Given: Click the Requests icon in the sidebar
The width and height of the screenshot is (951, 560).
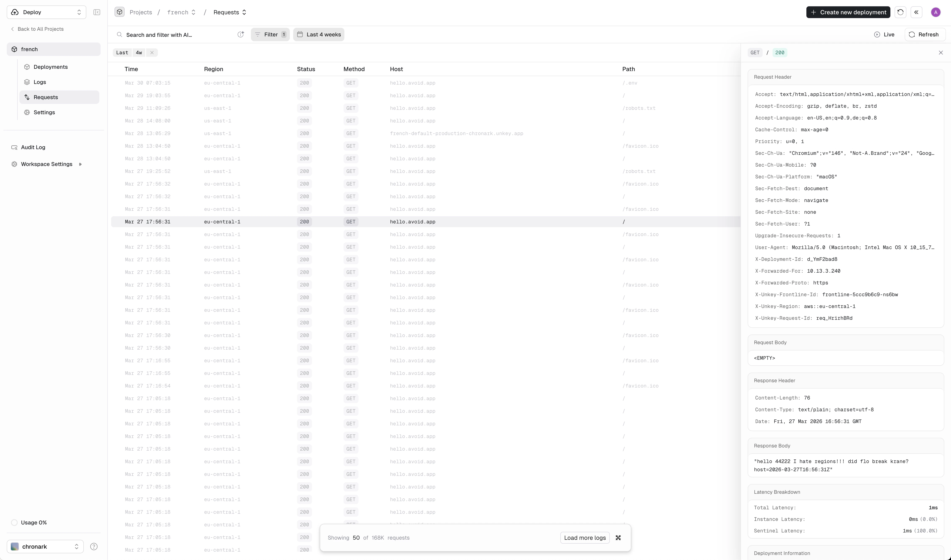Looking at the screenshot, I should pos(27,97).
